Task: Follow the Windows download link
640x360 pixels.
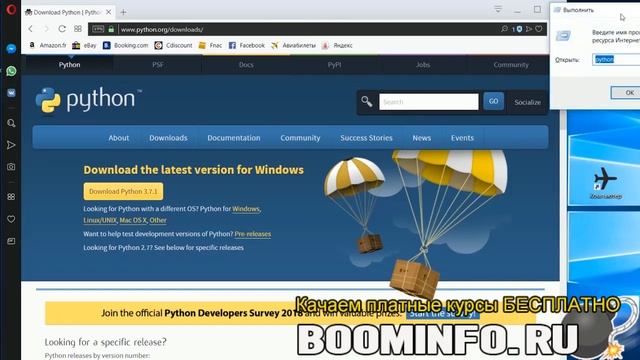Action: tap(246, 209)
